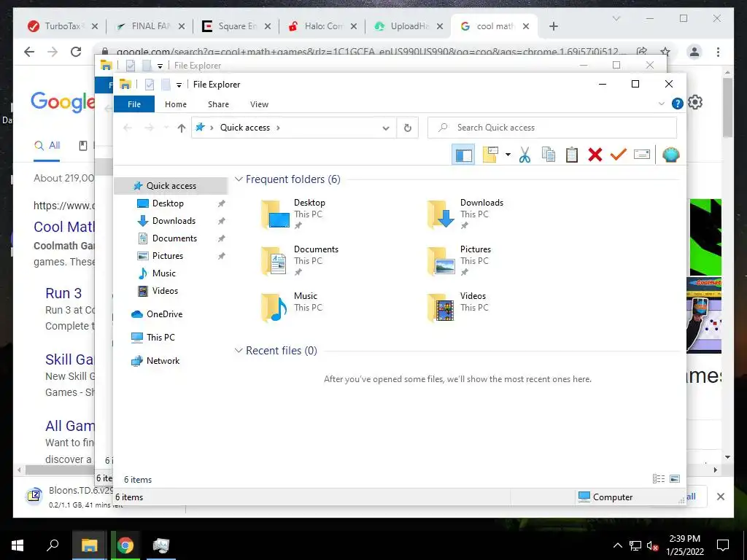This screenshot has width=747, height=560.
Task: Open the Run 3 search result link
Action: (63, 293)
